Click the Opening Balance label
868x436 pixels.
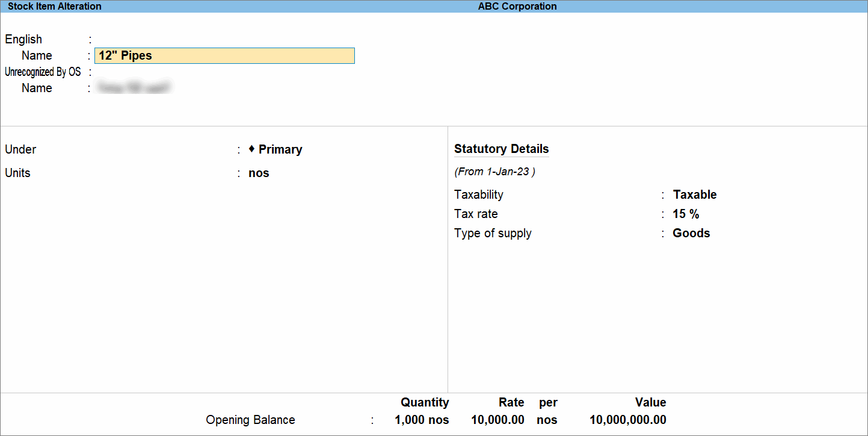coord(250,420)
